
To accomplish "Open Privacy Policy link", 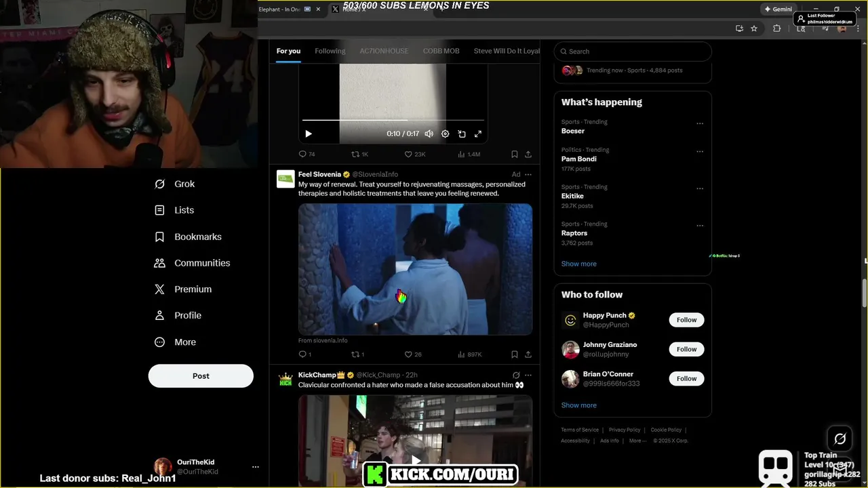I will click(625, 430).
